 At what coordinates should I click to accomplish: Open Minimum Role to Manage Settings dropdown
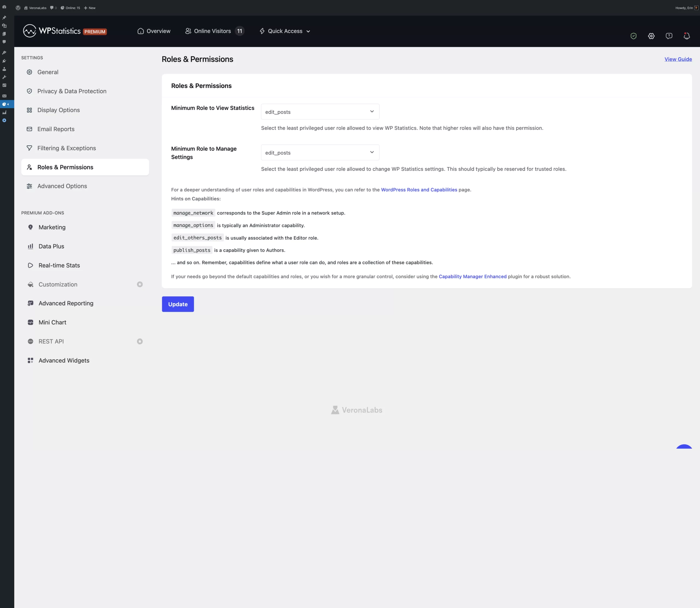320,152
